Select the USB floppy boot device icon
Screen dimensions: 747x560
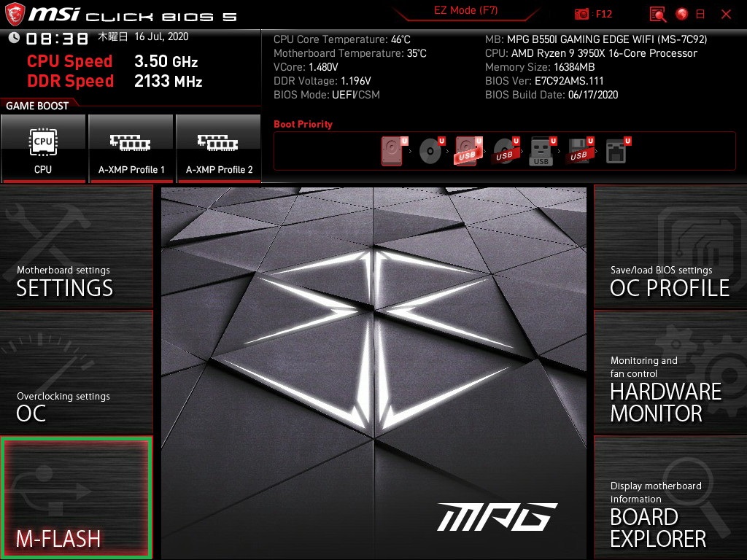point(579,151)
